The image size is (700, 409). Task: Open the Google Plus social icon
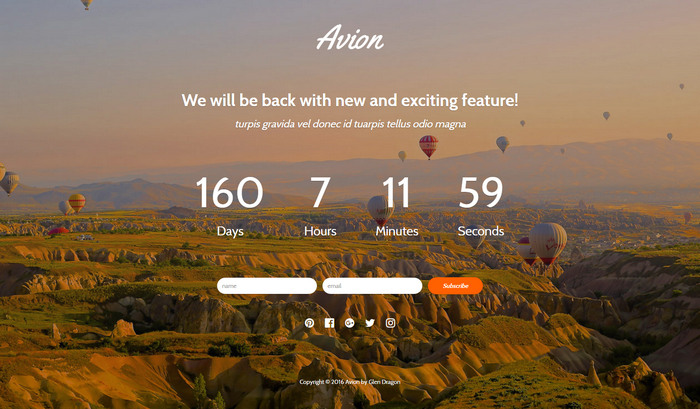tap(350, 323)
